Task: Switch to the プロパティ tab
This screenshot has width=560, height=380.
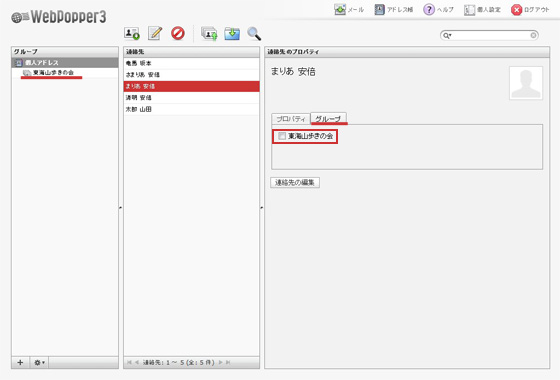Action: pyautogui.click(x=291, y=119)
